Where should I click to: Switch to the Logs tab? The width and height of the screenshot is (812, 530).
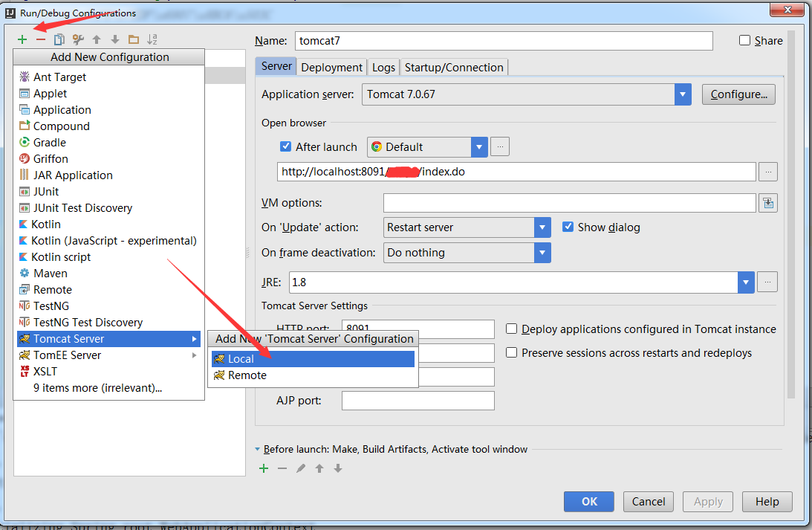coord(383,68)
